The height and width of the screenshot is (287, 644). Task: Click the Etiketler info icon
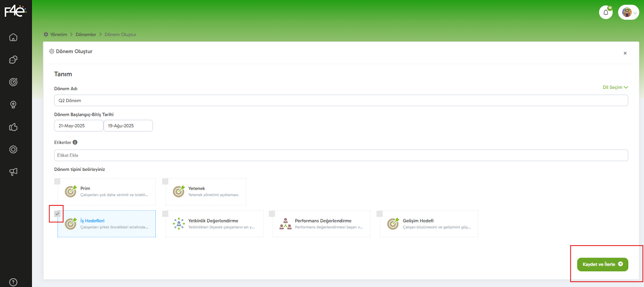[x=75, y=142]
